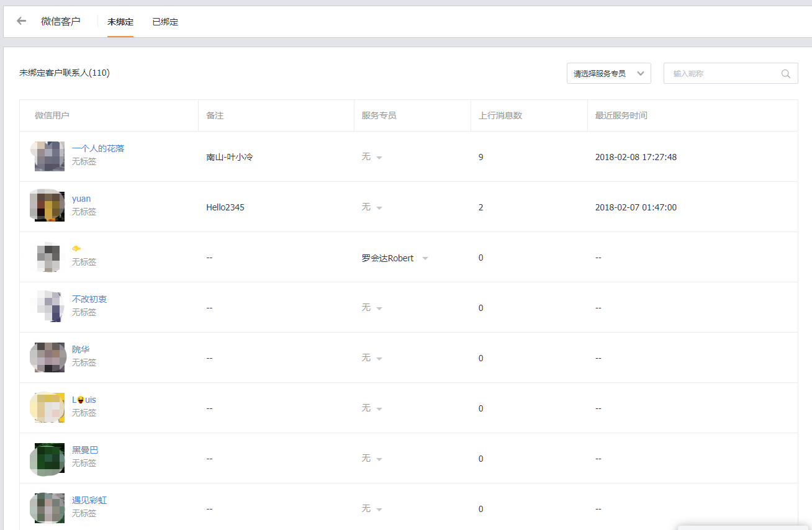Click the search magnifier icon
Screen dimensions: 812x530
[x=785, y=74]
